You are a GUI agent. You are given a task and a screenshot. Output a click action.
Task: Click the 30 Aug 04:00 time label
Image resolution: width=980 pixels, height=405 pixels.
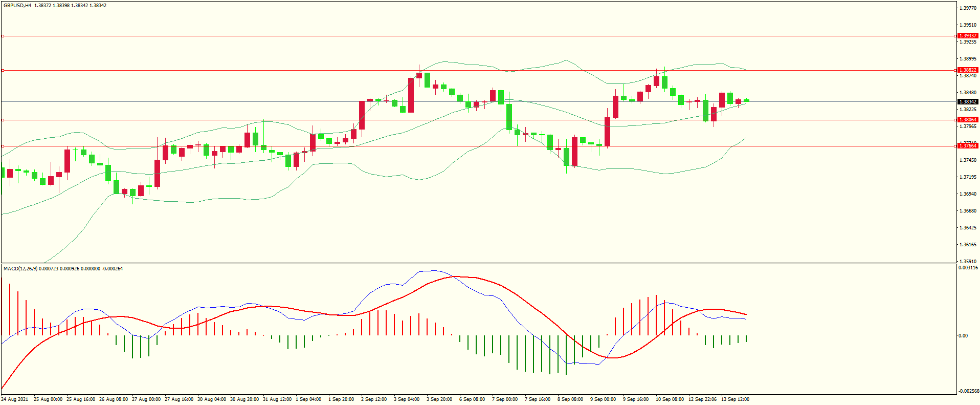pos(212,399)
